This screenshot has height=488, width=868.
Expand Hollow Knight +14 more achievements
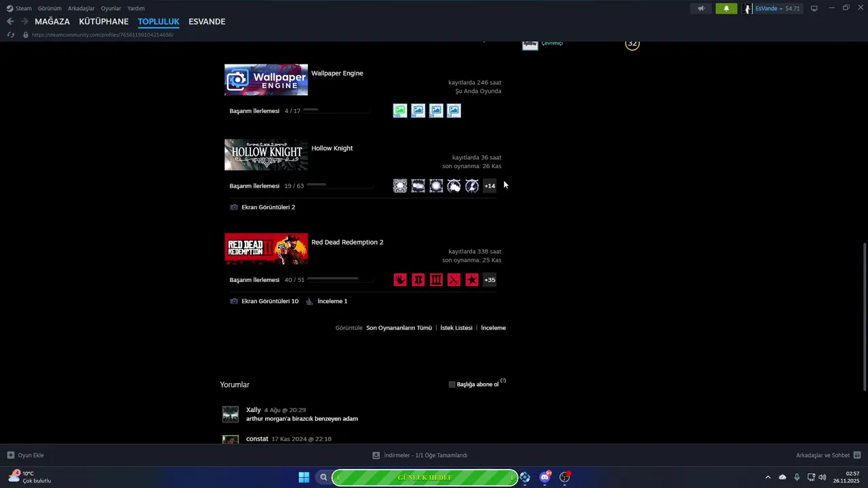click(490, 186)
